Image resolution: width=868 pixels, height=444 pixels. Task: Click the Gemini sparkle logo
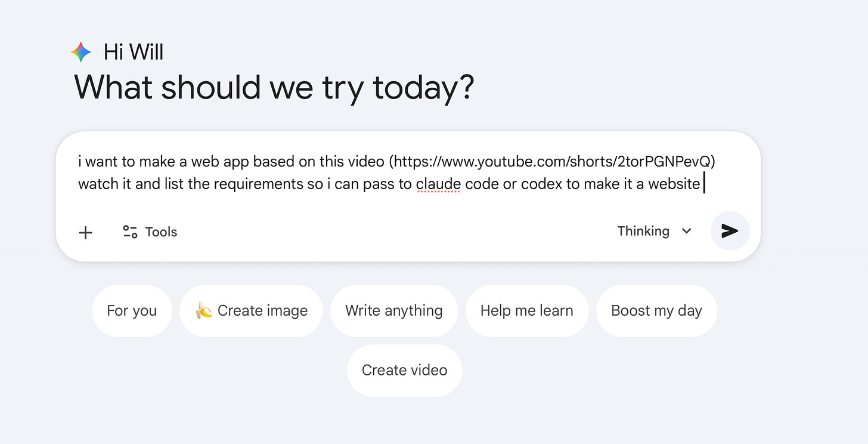[81, 52]
